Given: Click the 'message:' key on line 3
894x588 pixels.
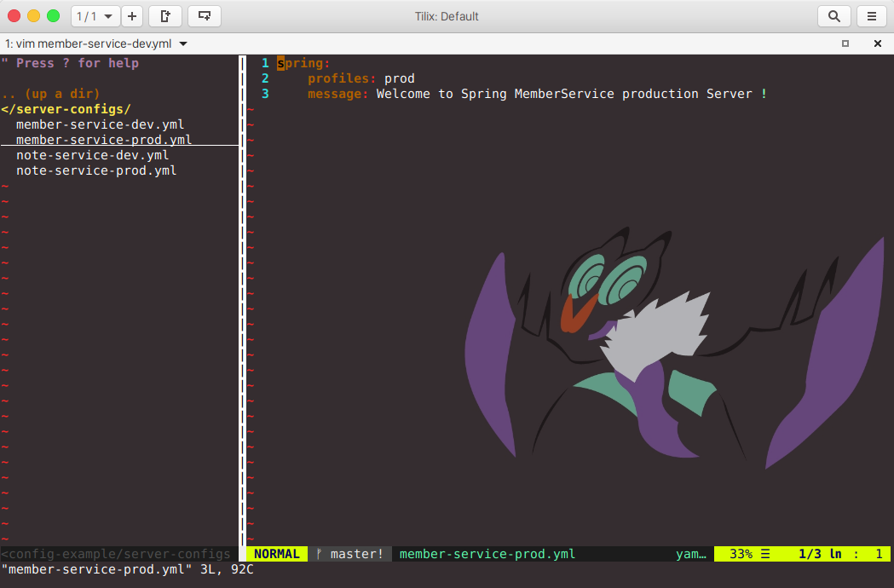Looking at the screenshot, I should pos(338,94).
